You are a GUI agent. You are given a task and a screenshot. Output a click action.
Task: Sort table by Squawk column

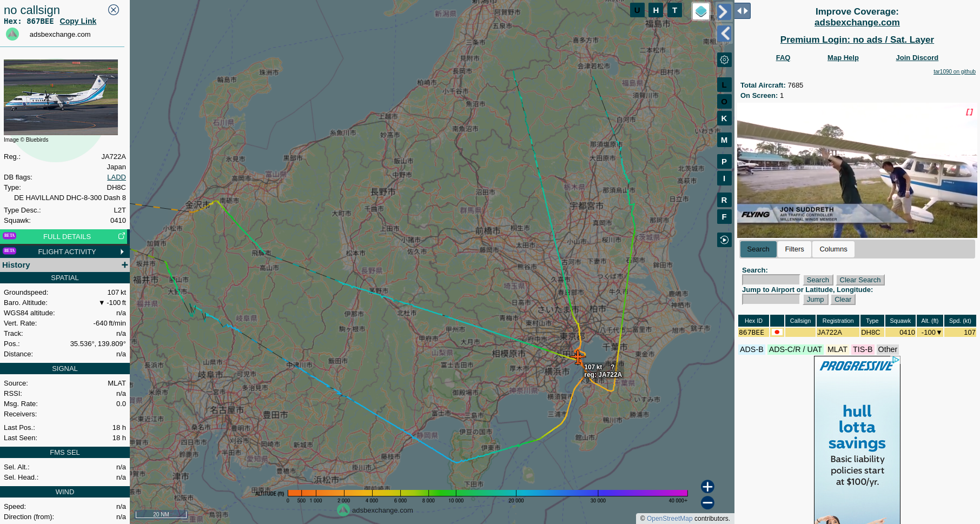(x=900, y=321)
